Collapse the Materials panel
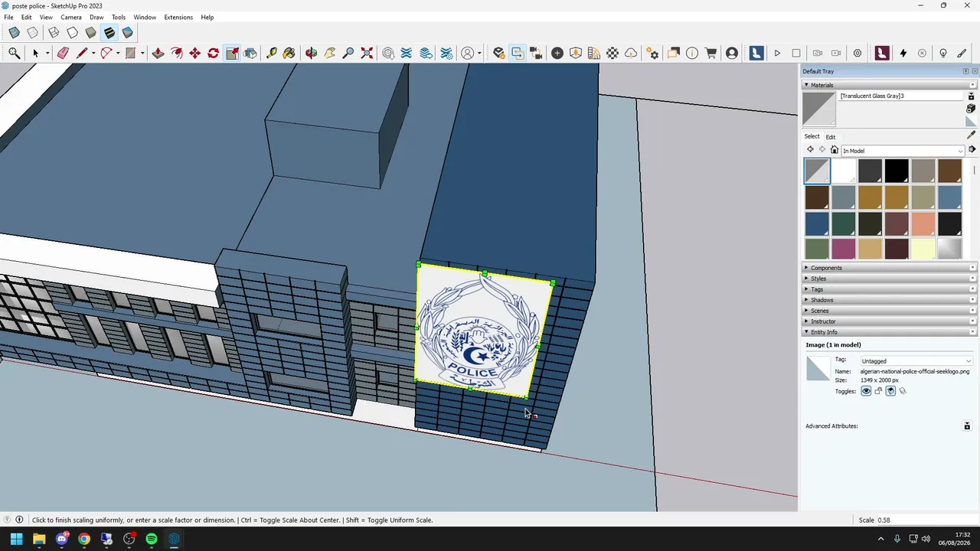 pyautogui.click(x=888, y=85)
